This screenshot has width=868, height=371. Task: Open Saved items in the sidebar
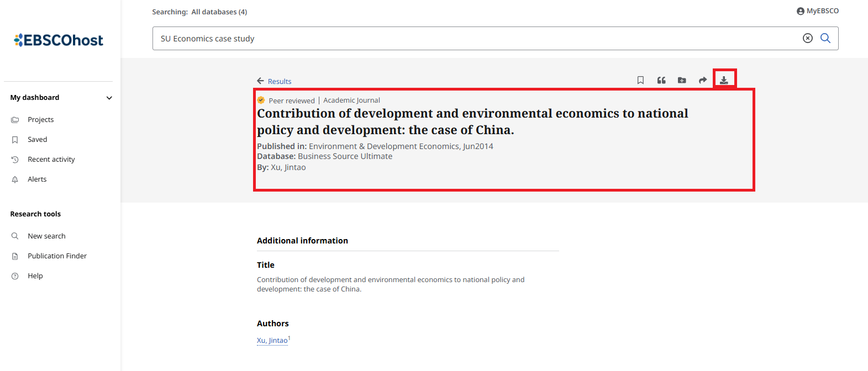pyautogui.click(x=37, y=140)
